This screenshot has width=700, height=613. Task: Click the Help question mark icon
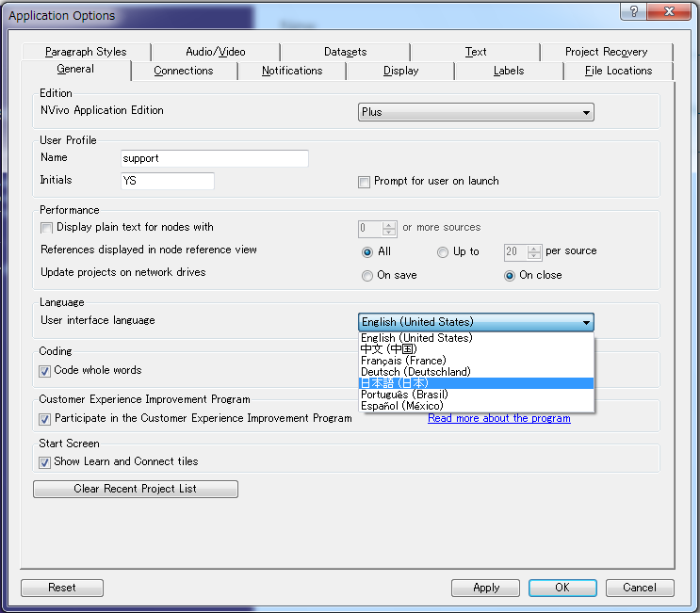(x=633, y=11)
